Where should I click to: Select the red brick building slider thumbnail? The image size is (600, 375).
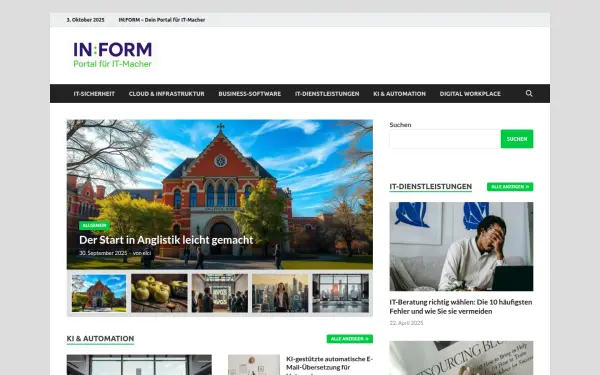coord(99,293)
